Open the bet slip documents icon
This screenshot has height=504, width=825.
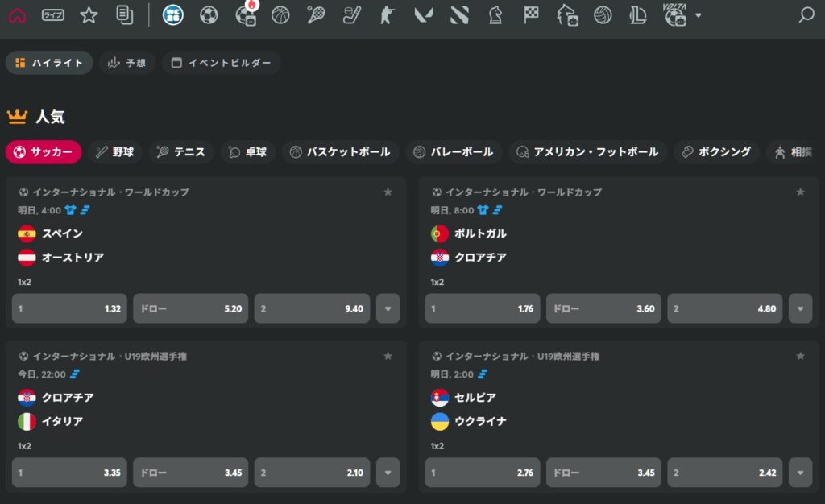(125, 15)
